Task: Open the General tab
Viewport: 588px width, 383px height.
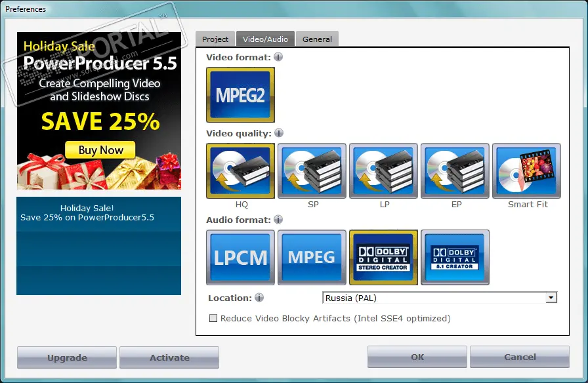Action: tap(317, 39)
